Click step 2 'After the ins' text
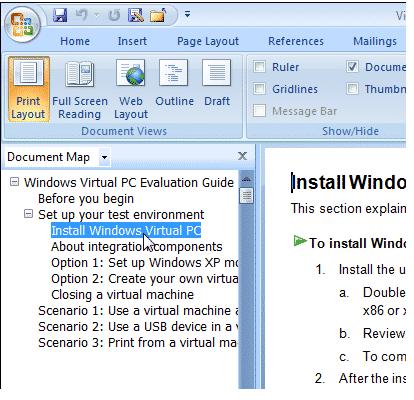The height and width of the screenshot is (400, 414). click(372, 378)
